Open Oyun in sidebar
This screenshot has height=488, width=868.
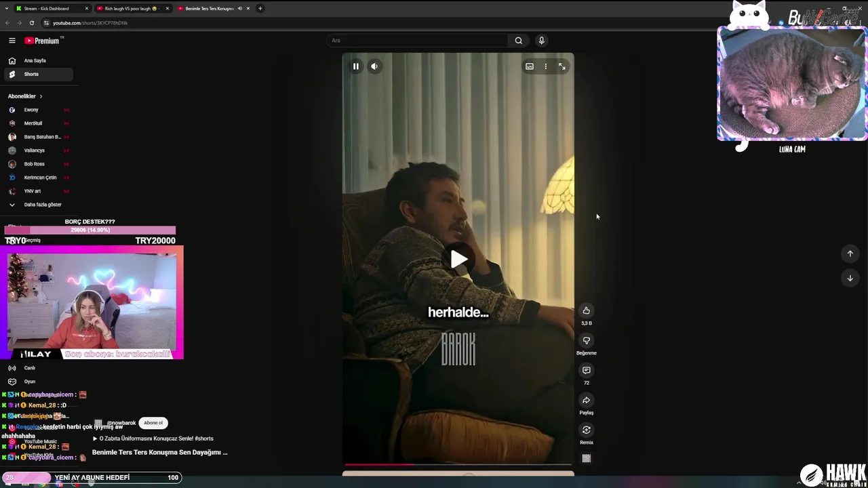(38, 382)
